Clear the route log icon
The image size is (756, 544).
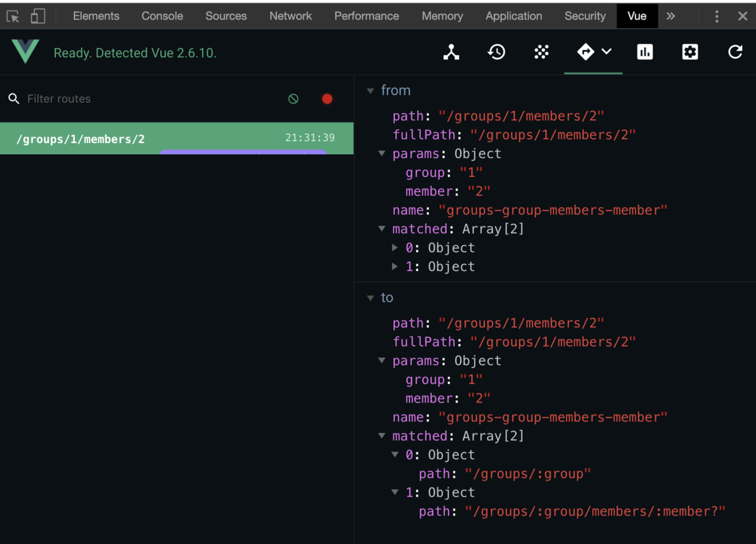tap(293, 99)
